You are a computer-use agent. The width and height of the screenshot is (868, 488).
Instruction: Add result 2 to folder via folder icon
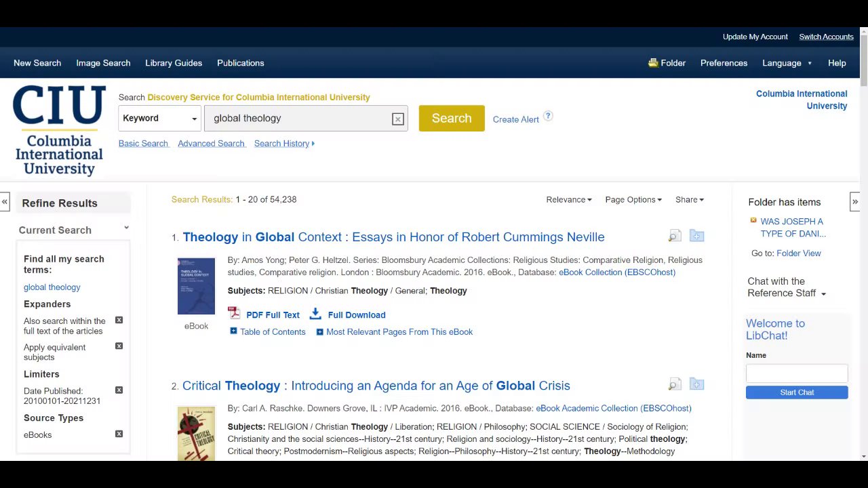(x=696, y=384)
